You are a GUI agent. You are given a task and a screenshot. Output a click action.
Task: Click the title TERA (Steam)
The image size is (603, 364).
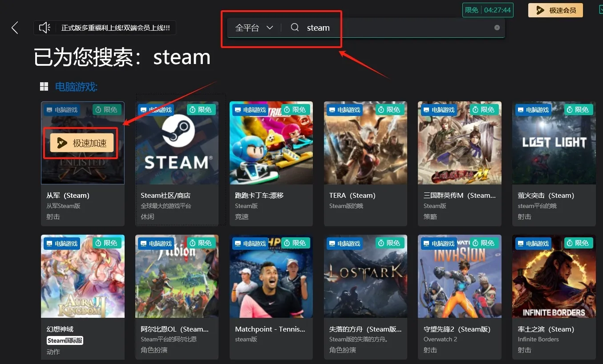352,196
